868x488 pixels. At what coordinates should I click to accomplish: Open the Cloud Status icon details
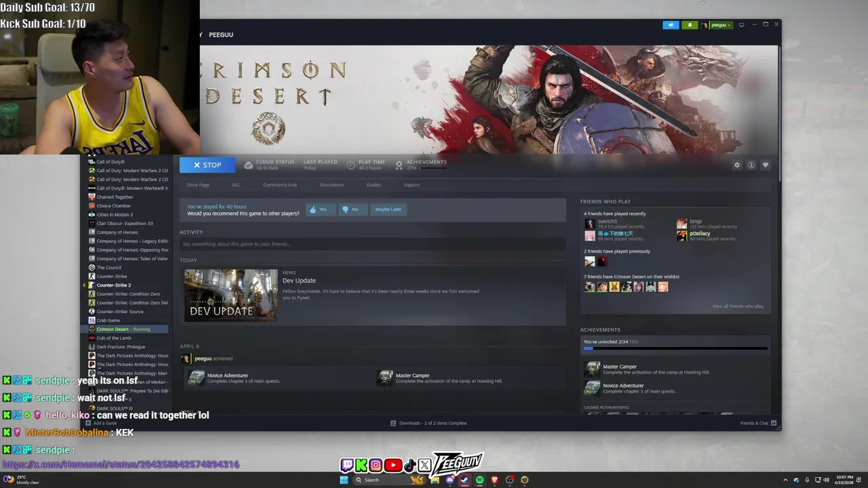point(248,165)
